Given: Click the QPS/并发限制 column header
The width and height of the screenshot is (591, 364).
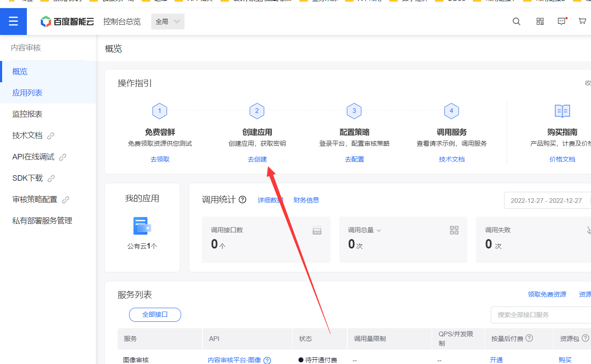Looking at the screenshot, I should point(456,338).
